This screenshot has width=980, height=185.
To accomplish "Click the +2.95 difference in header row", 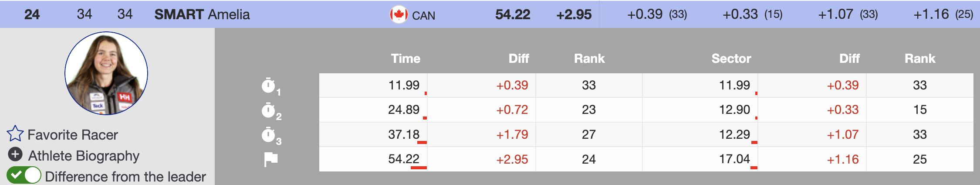I will pos(574,14).
